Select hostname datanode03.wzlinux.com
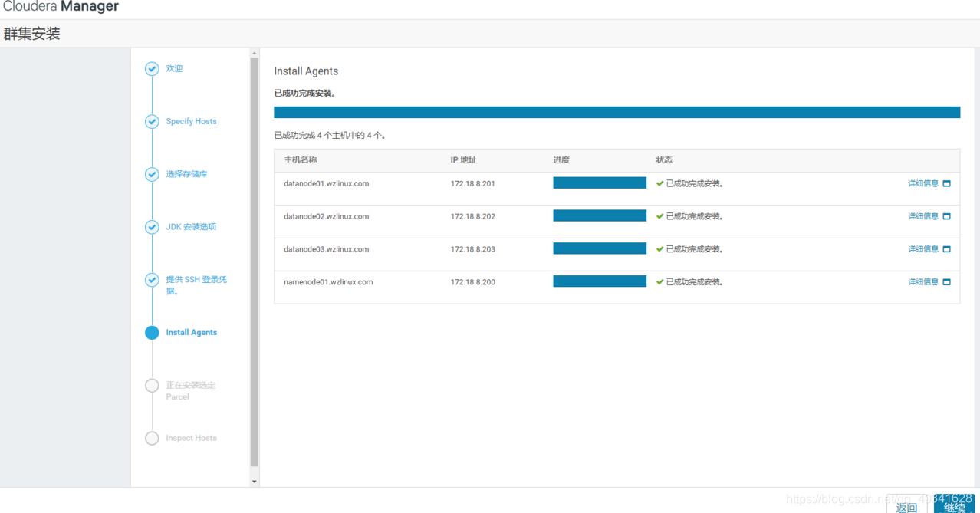The width and height of the screenshot is (980, 513). tap(326, 249)
